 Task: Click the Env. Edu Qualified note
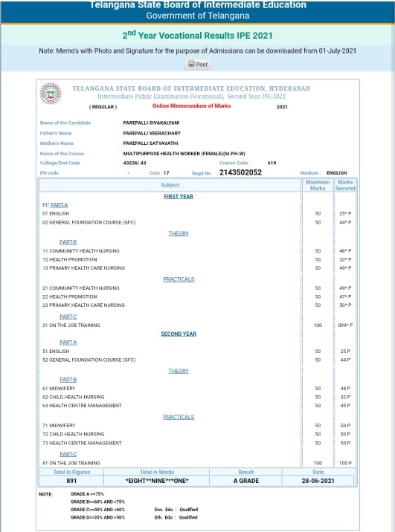pyautogui.click(x=176, y=509)
